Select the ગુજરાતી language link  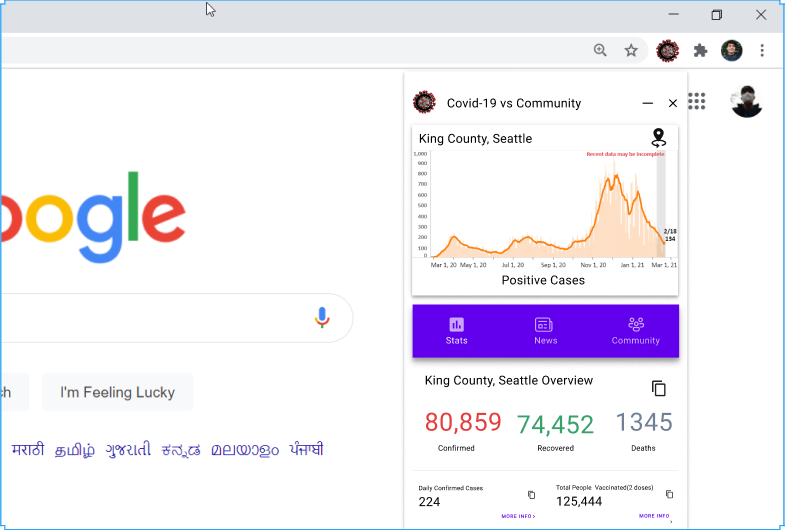coord(128,449)
